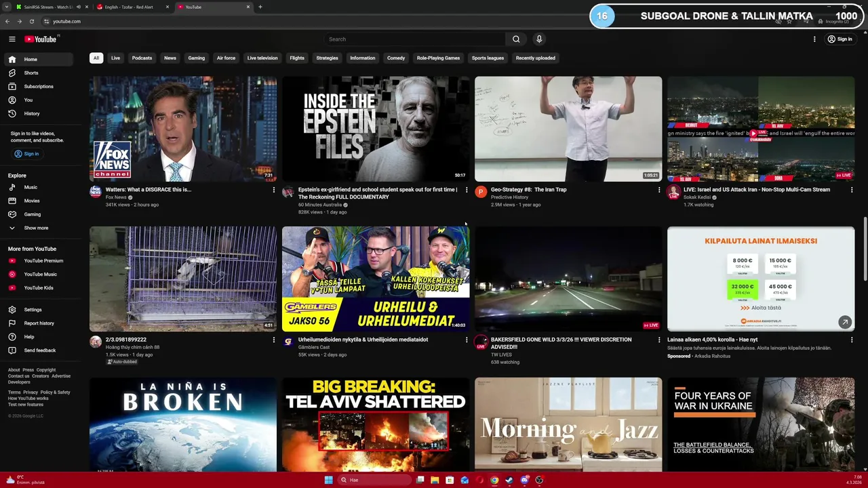Screen dimensions: 868x488
Task: Click the search magnifier button
Action: pos(516,39)
